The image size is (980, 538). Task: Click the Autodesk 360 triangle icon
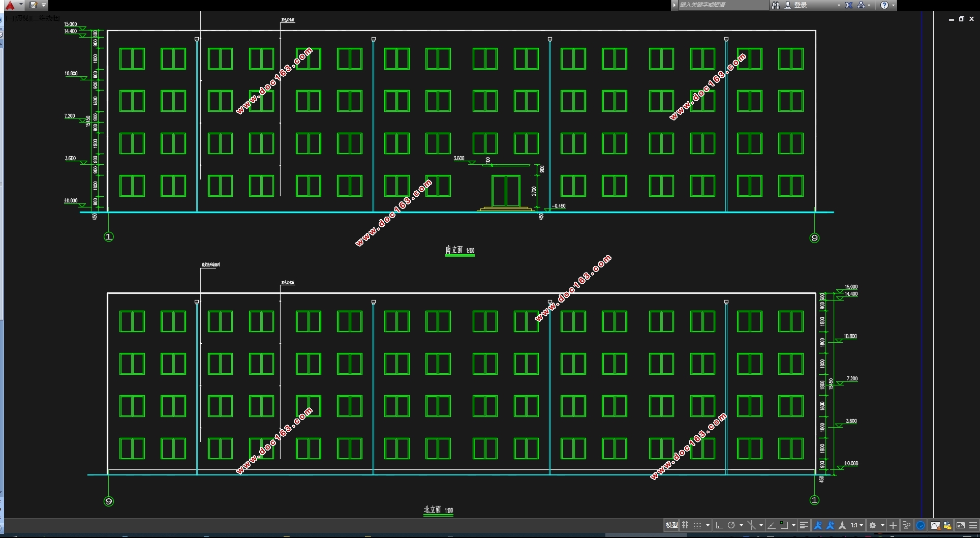(x=861, y=5)
